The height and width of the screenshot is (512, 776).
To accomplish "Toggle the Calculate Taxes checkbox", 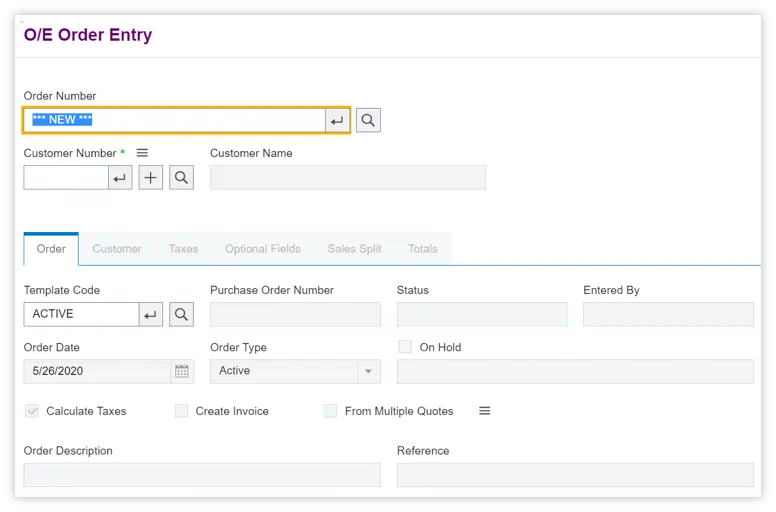I will click(32, 411).
